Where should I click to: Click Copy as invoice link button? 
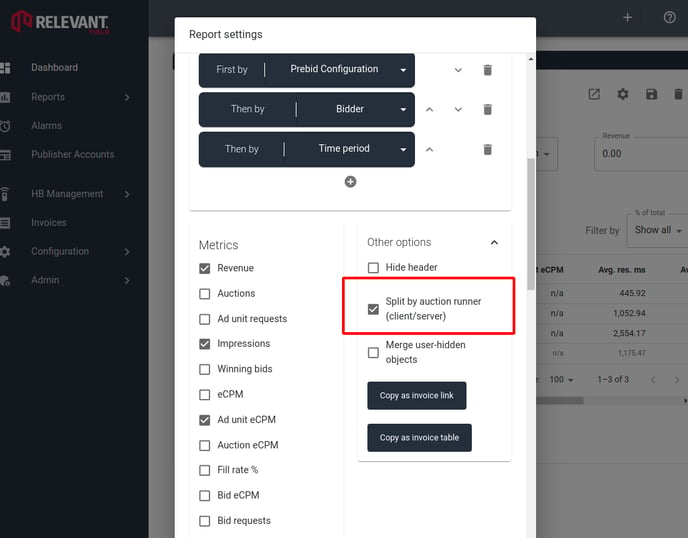[x=416, y=395]
